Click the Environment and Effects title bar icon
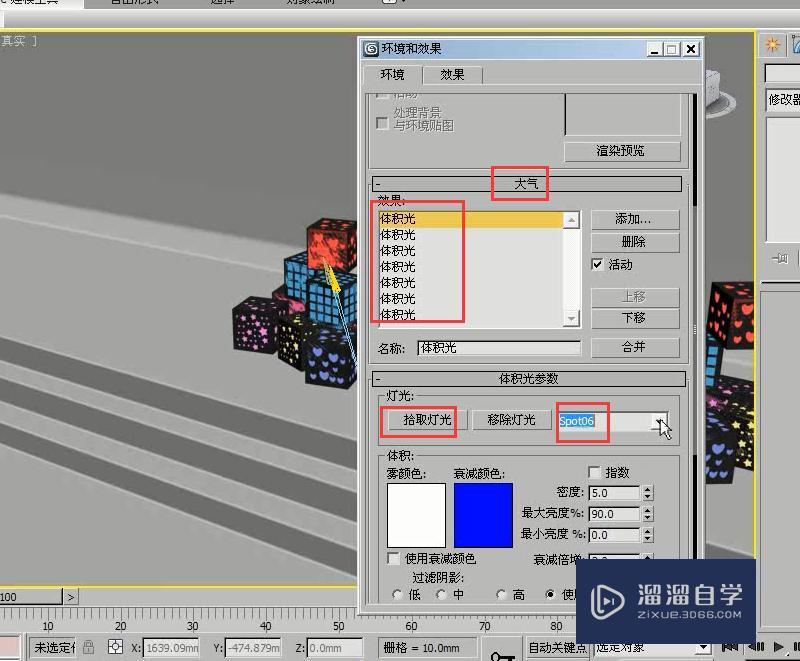The width and height of the screenshot is (800, 661). [x=371, y=49]
